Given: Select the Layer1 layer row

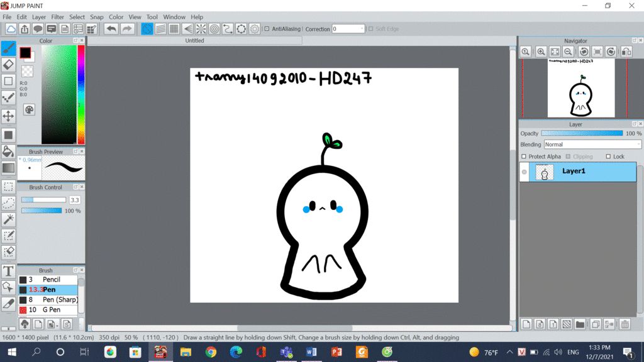Looking at the screenshot, I should pyautogui.click(x=579, y=172).
